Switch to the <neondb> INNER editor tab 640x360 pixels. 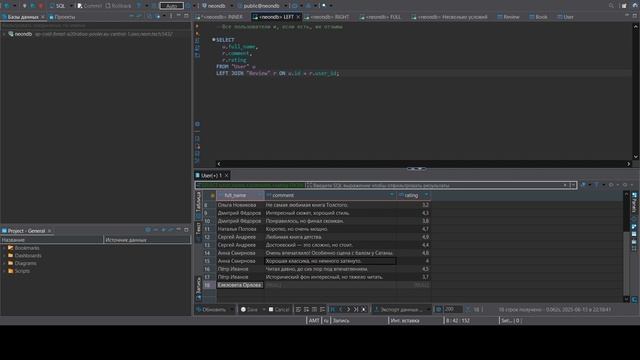coord(219,17)
